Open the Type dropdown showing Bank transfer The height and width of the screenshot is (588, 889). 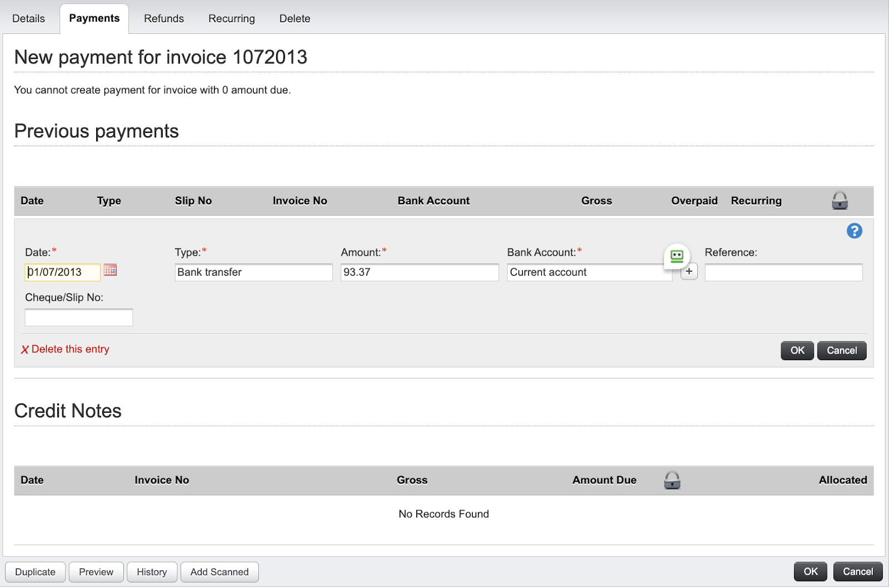(x=253, y=272)
